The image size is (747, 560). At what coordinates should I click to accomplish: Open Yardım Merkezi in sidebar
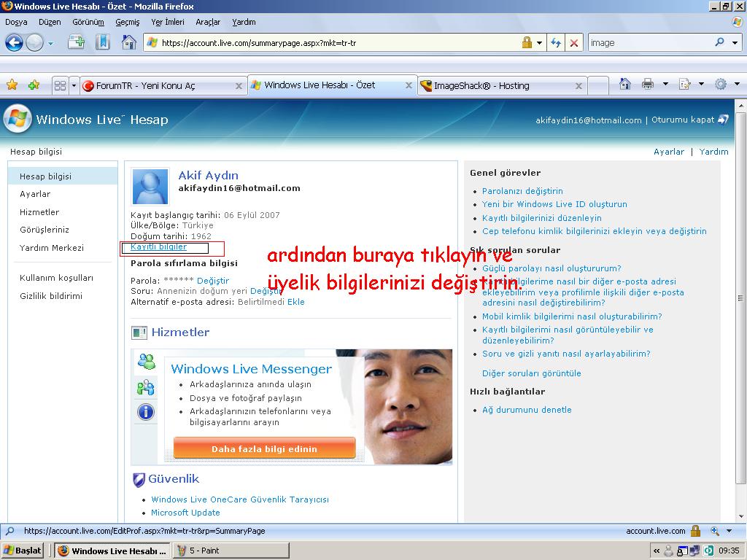pos(52,248)
